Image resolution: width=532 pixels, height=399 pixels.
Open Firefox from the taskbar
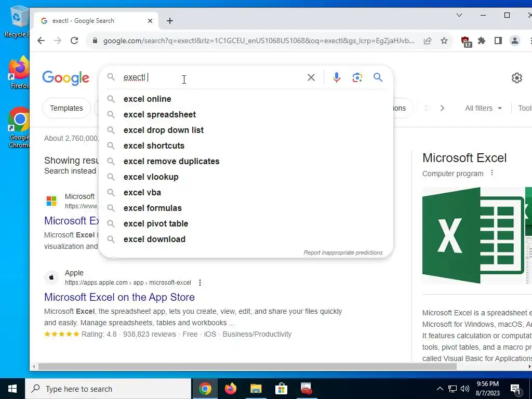click(230, 389)
